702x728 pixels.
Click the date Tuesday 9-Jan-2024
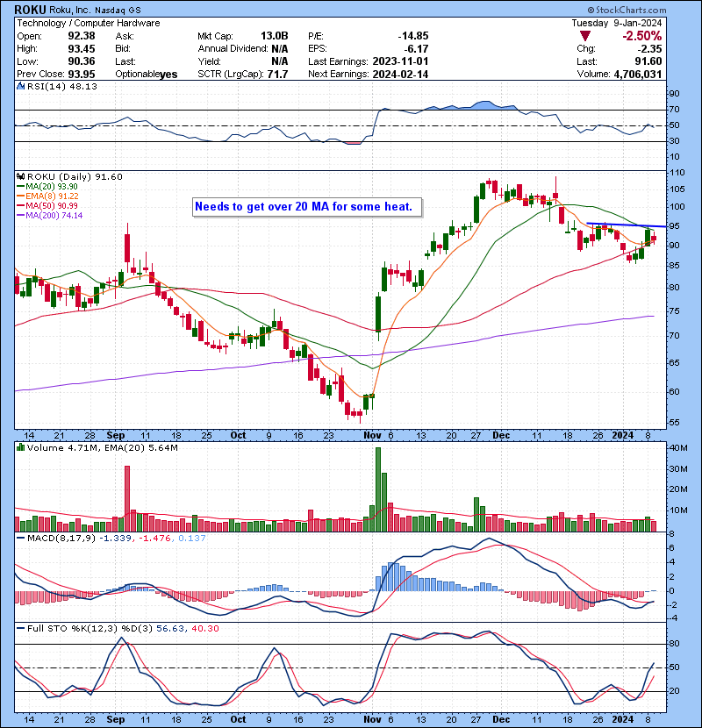(617, 23)
